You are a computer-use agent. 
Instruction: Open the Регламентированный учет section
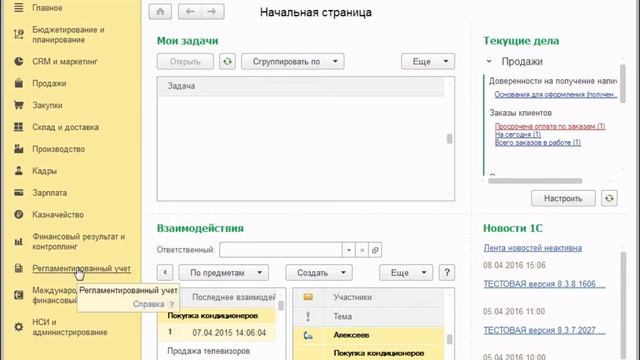coord(82,269)
